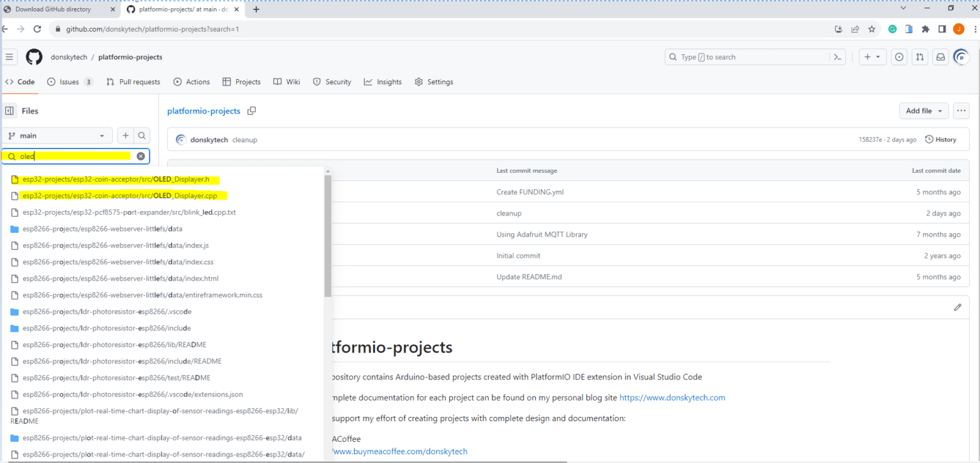
Task: Open the pull requests icon near notifications
Action: tap(919, 57)
